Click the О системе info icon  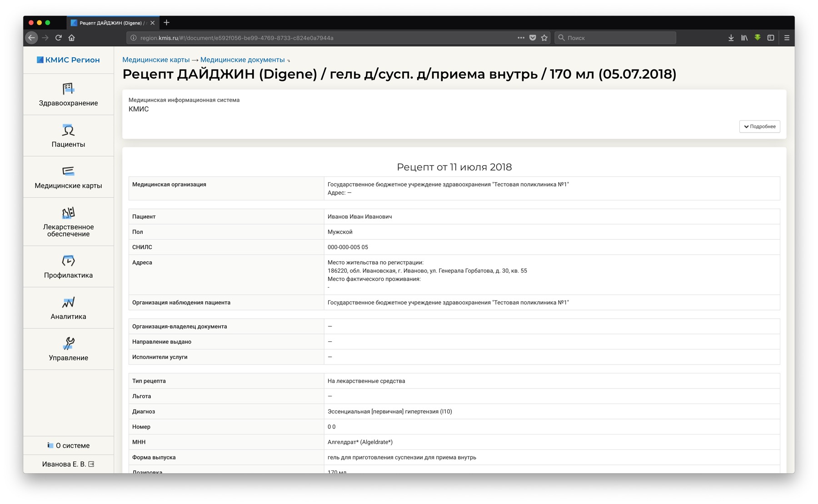click(50, 445)
